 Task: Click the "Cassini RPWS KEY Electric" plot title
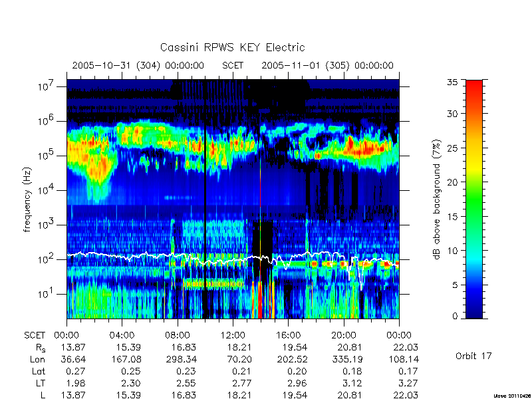coord(232,47)
